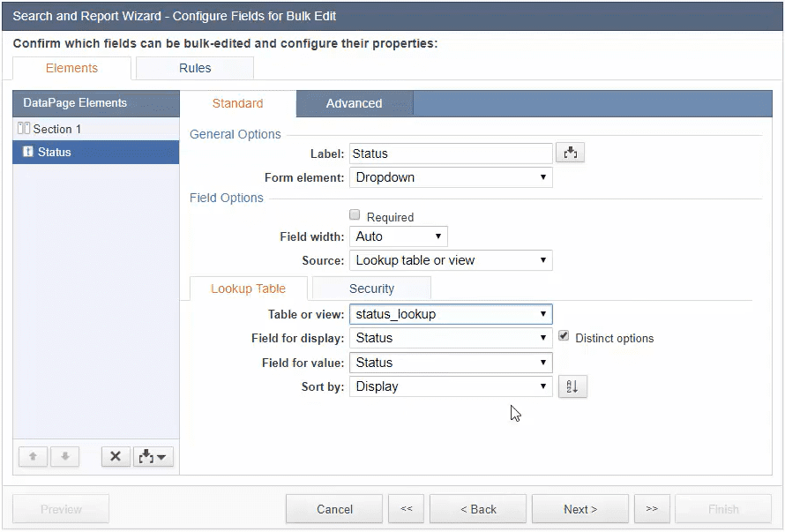The height and width of the screenshot is (532, 785).
Task: Open the Form element dropdown
Action: [451, 177]
